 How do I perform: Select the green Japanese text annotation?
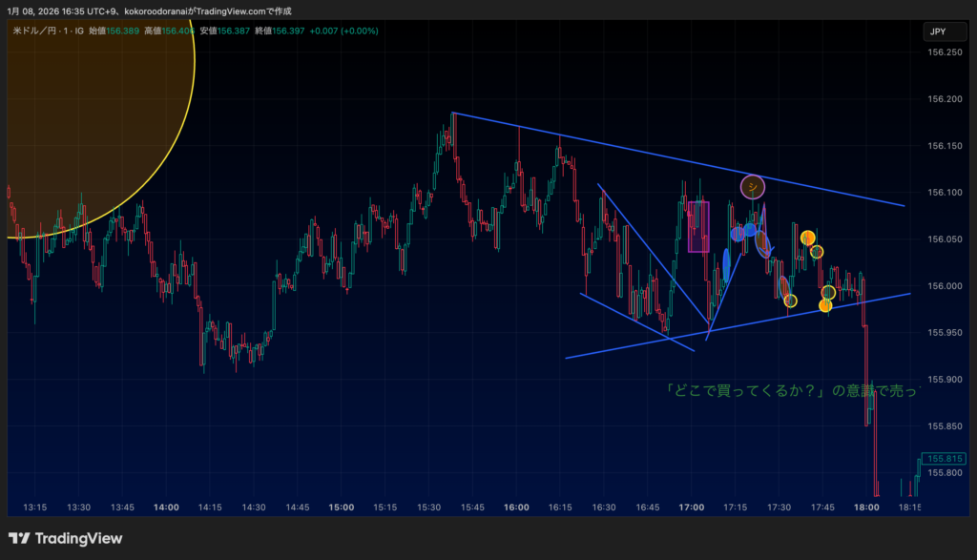point(792,390)
